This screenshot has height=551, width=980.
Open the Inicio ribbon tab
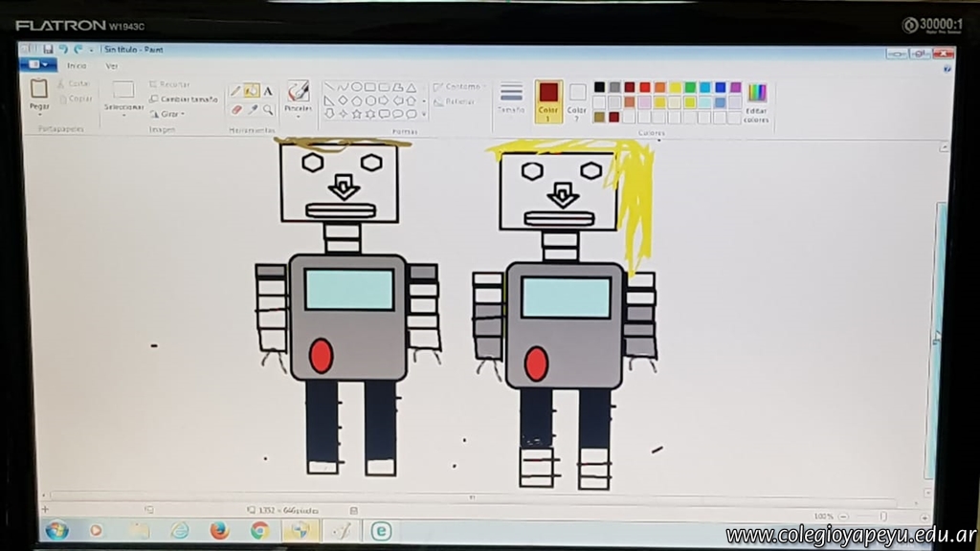coord(77,66)
